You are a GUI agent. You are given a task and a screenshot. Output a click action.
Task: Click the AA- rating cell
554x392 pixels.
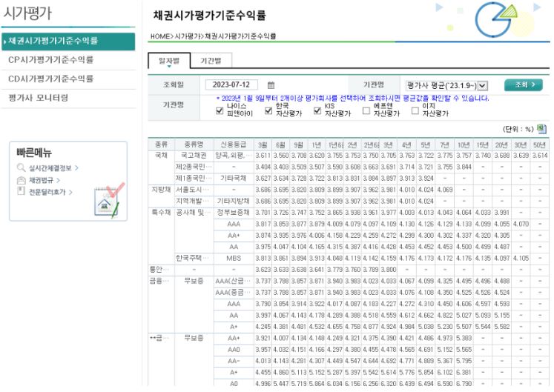(234, 362)
